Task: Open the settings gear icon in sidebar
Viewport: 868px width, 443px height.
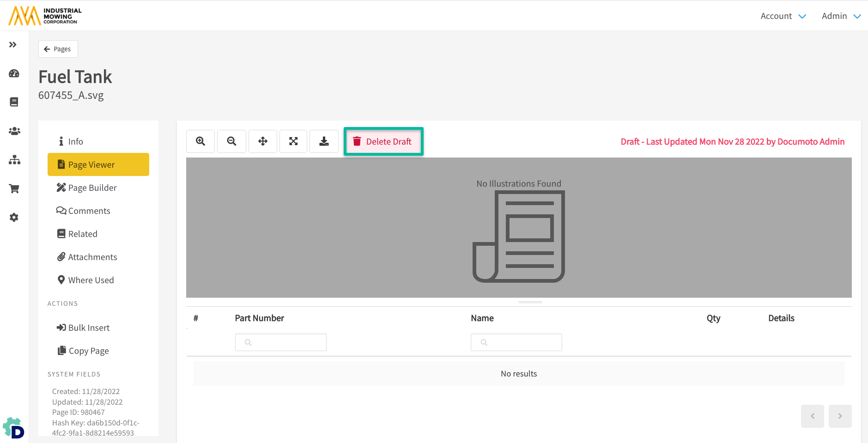Action: (x=14, y=218)
